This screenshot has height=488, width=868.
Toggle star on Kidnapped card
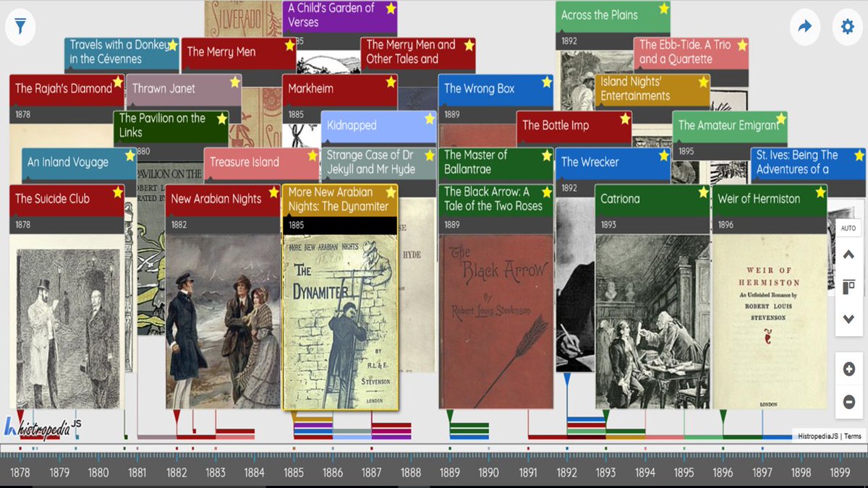pyautogui.click(x=430, y=119)
